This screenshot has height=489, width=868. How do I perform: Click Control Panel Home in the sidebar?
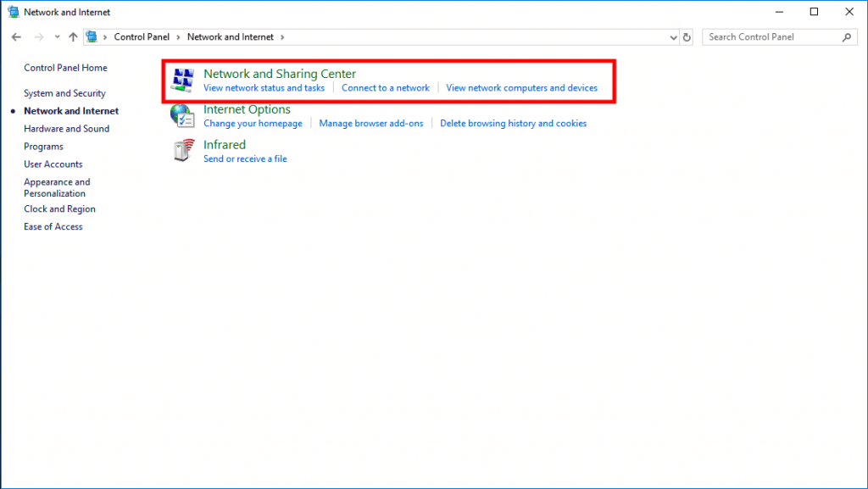pos(65,68)
